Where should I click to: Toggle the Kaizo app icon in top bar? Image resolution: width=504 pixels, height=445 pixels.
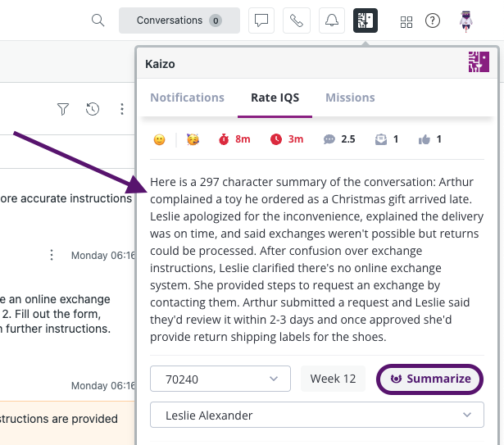tap(366, 20)
